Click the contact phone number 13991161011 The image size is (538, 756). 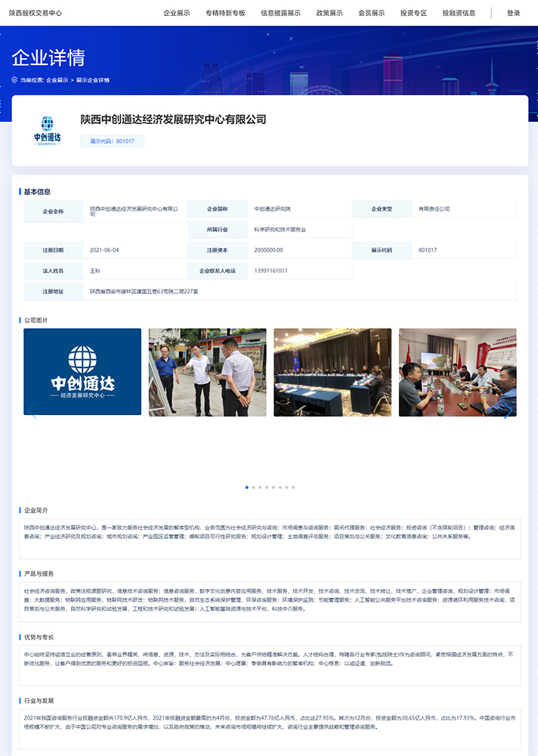click(x=271, y=271)
